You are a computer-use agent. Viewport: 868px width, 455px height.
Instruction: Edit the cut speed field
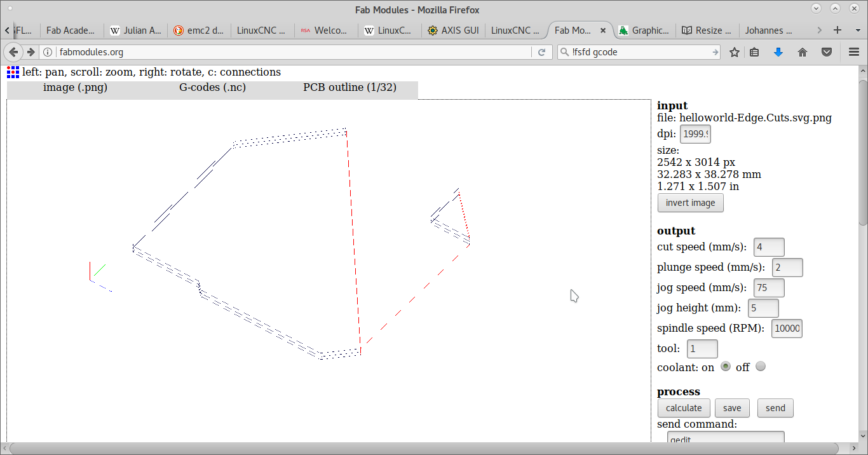769,247
